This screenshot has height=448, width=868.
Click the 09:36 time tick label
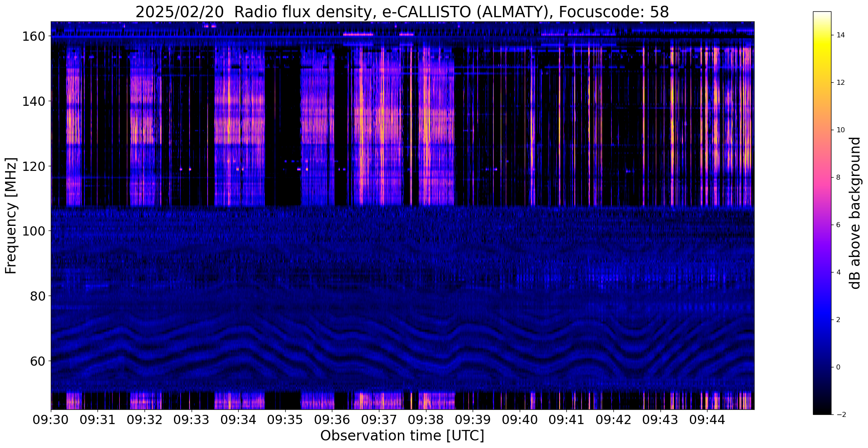click(332, 419)
